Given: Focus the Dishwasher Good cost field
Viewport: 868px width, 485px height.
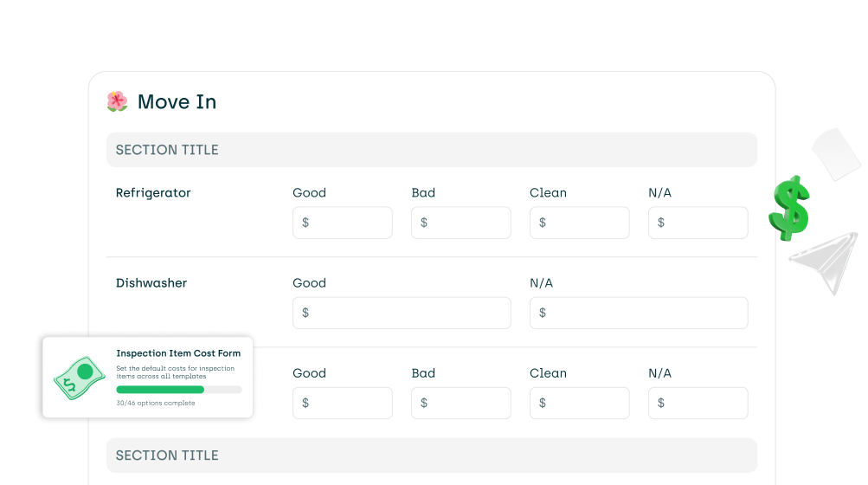Looking at the screenshot, I should point(402,313).
